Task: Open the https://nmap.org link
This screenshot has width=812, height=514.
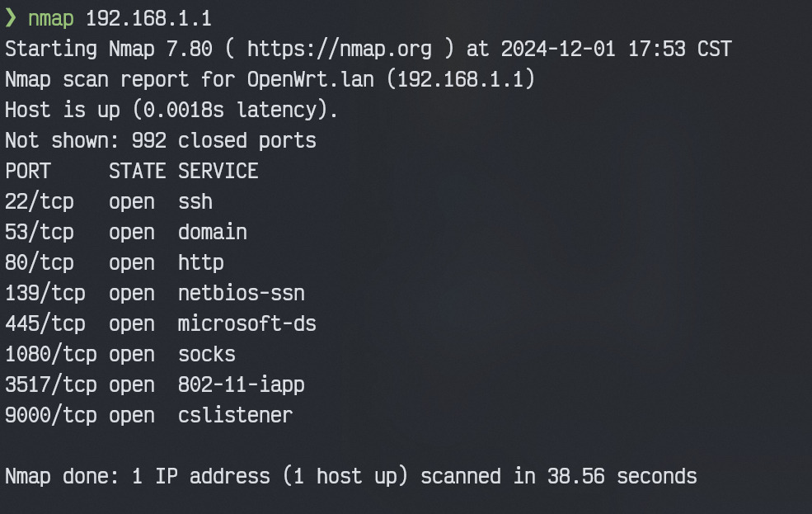Action: click(339, 49)
